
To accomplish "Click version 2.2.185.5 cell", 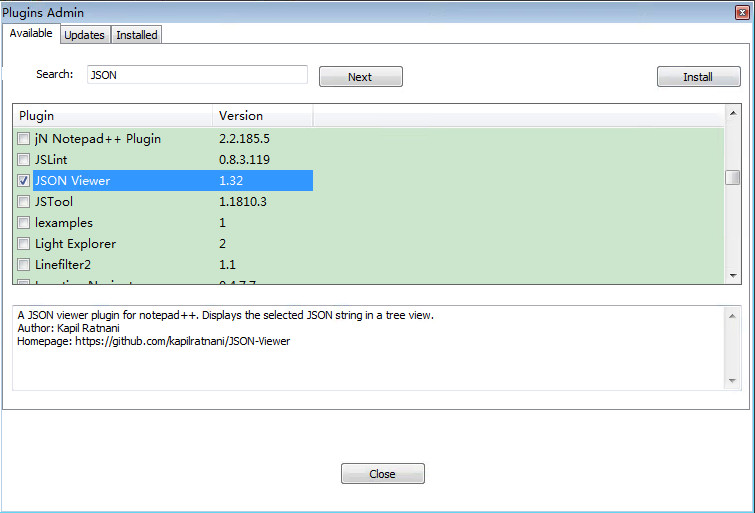I will [x=244, y=139].
